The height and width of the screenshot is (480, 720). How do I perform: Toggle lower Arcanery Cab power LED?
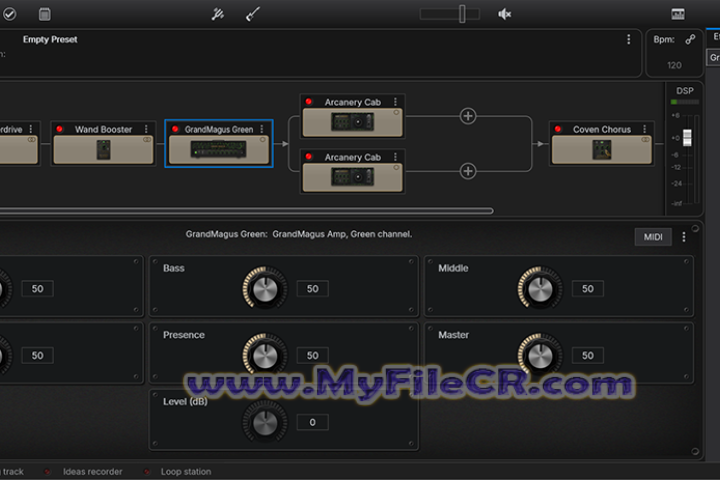pos(309,157)
